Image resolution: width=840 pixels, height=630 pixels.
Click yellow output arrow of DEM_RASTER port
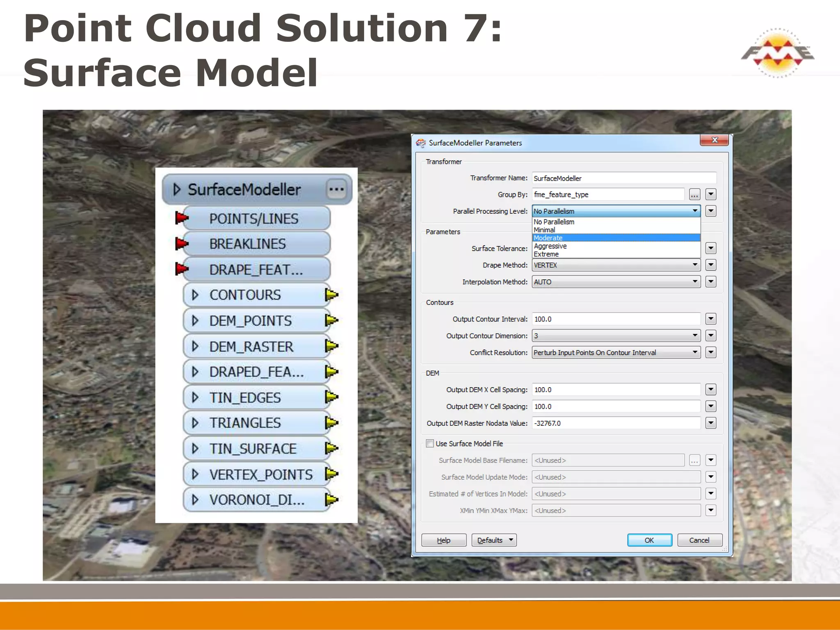(x=331, y=346)
